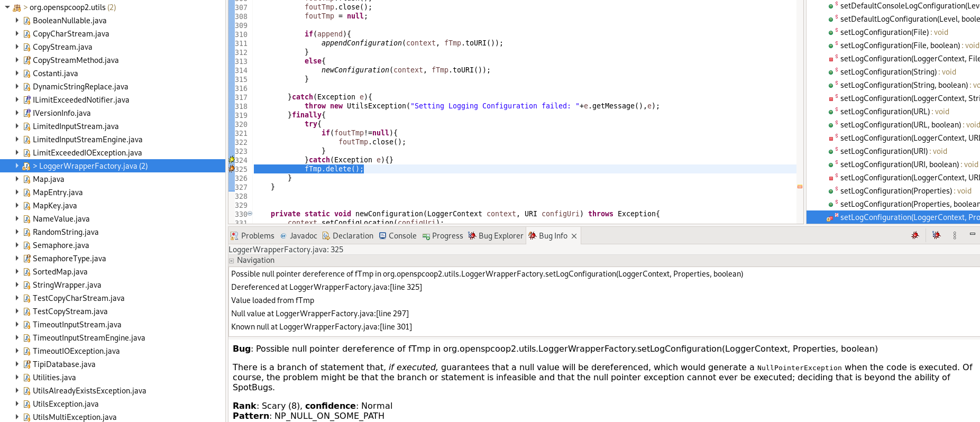Select MapKey.java in the tree
The image size is (980, 422).
click(x=54, y=206)
